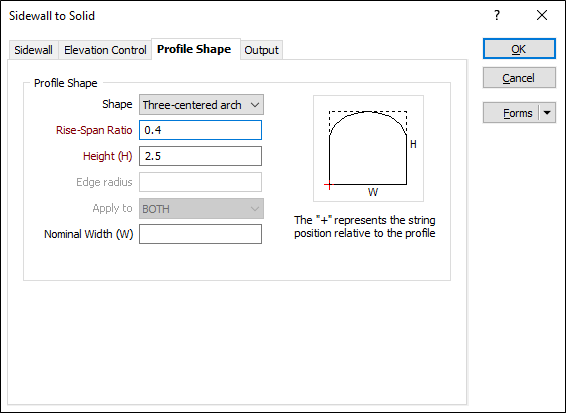Click the arch profile preview diagram

click(368, 148)
